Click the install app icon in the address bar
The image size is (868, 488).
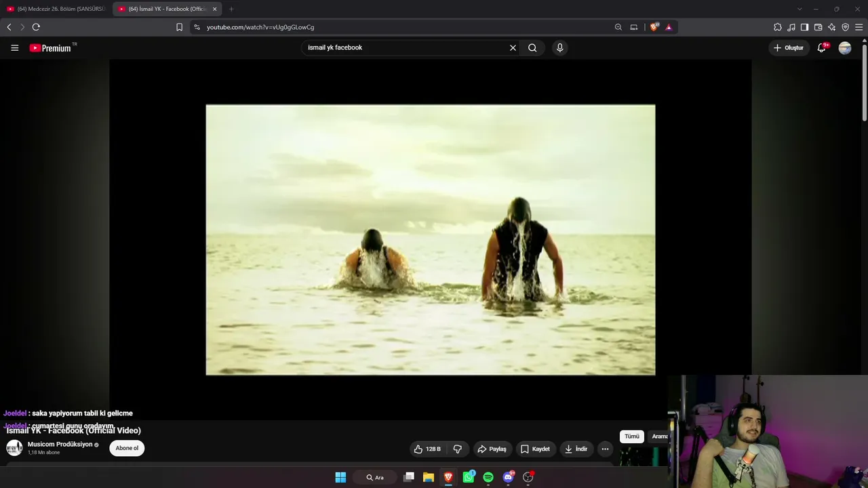click(x=634, y=27)
